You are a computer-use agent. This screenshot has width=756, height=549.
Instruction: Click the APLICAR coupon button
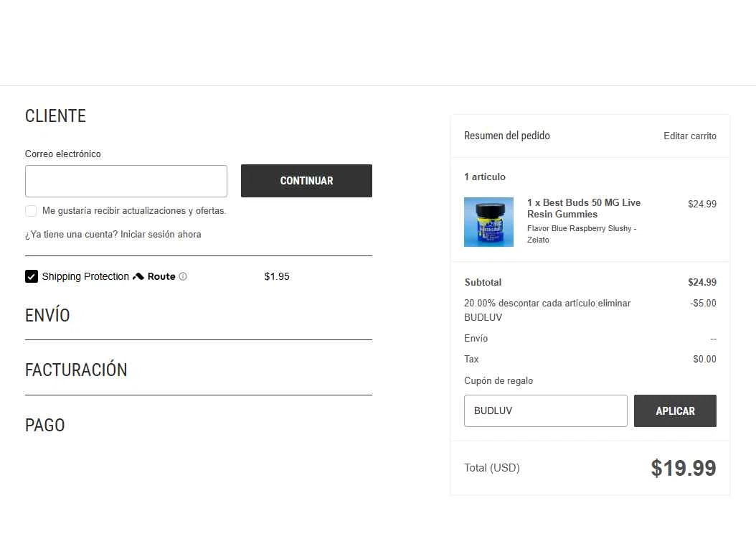tap(675, 411)
